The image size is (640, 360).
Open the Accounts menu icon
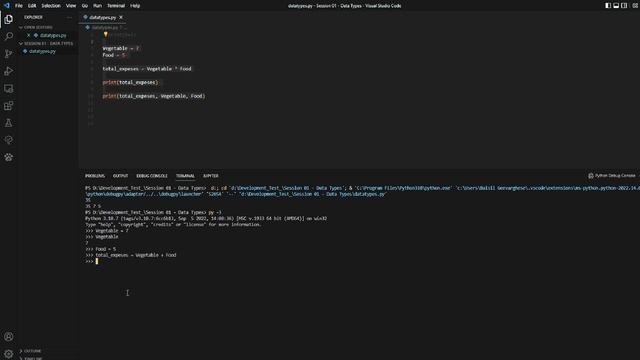(x=9, y=337)
